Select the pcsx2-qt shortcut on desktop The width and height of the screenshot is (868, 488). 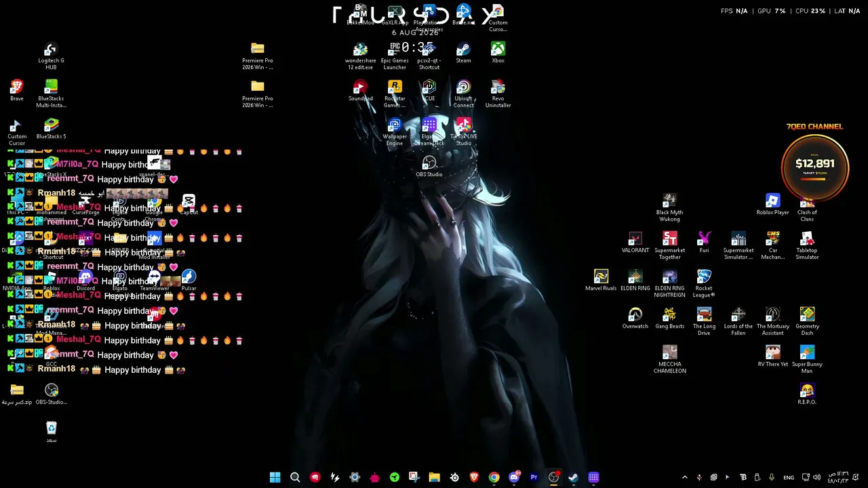[x=429, y=56]
